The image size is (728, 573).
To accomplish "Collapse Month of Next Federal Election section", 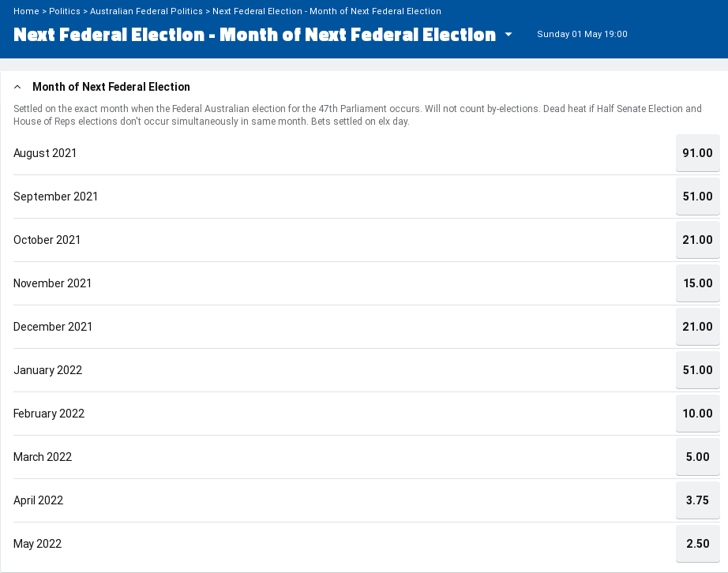I will tap(17, 87).
